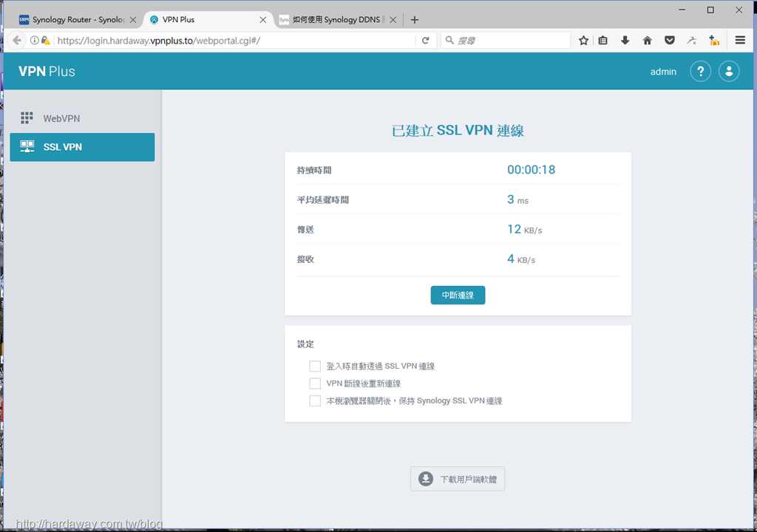Switch to the Synology Router tab
This screenshot has height=532, width=757.
click(77, 20)
